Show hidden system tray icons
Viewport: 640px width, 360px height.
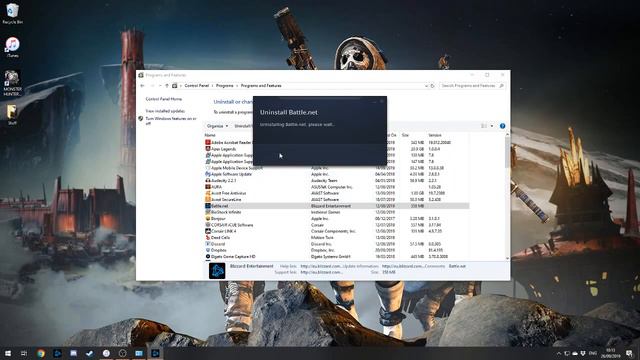point(559,353)
